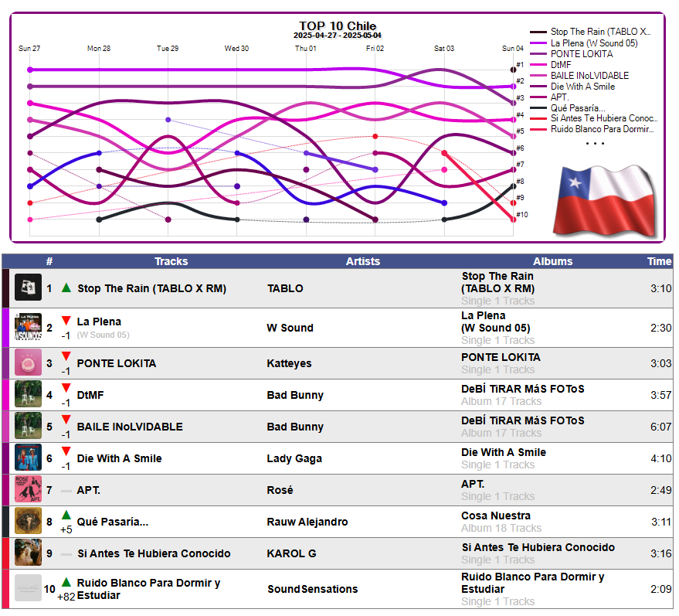The height and width of the screenshot is (616, 679).
Task: Select the Sun 04 date label on chart
Action: click(513, 49)
